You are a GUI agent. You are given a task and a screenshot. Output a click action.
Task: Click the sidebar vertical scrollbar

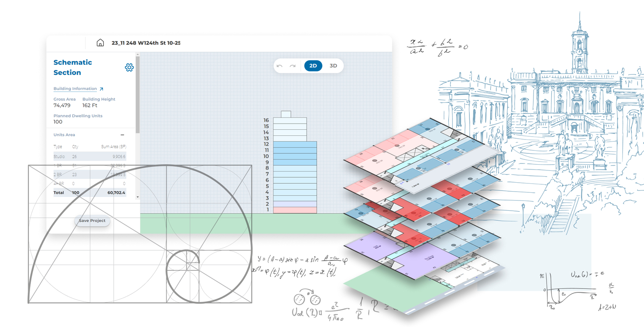tap(138, 94)
